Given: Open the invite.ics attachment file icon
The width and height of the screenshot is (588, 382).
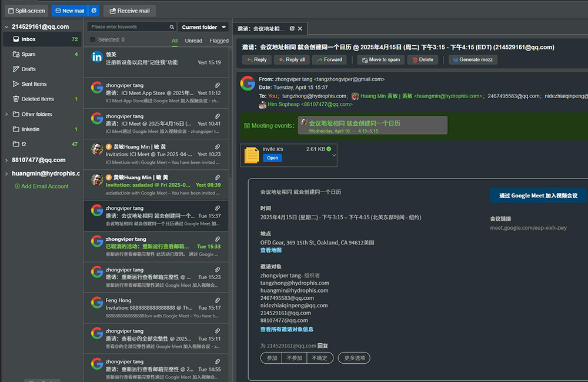Looking at the screenshot, I should 252,154.
